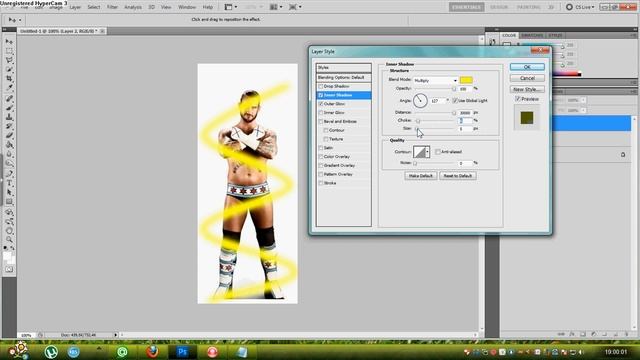640x360 pixels.
Task: Select the Crop tool
Action: (x=9, y=78)
